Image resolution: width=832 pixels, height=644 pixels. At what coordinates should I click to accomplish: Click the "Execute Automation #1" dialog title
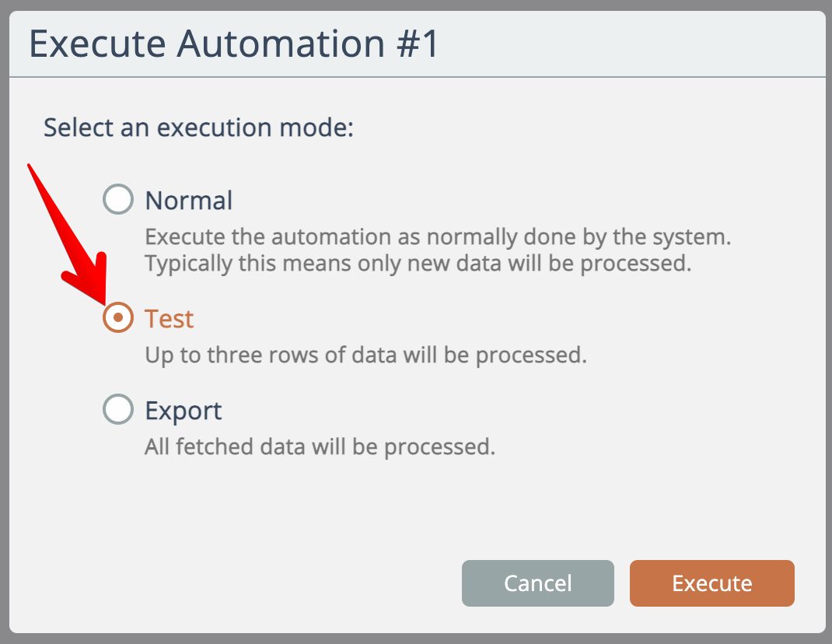(233, 44)
